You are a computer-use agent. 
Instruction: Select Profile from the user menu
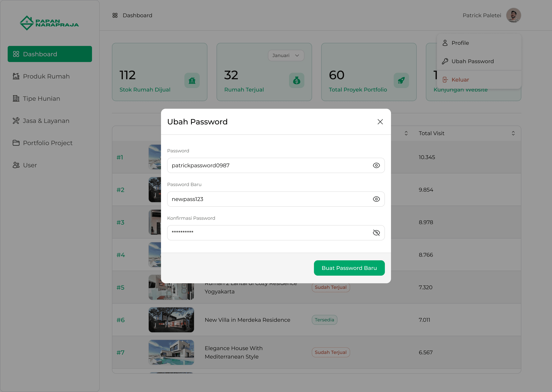point(460,43)
